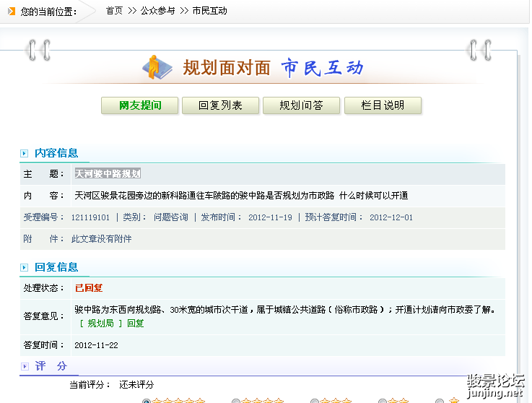Screen dimensions: 532x403
Task: Click the 此文章没有附件 attachment text
Action: (x=102, y=239)
